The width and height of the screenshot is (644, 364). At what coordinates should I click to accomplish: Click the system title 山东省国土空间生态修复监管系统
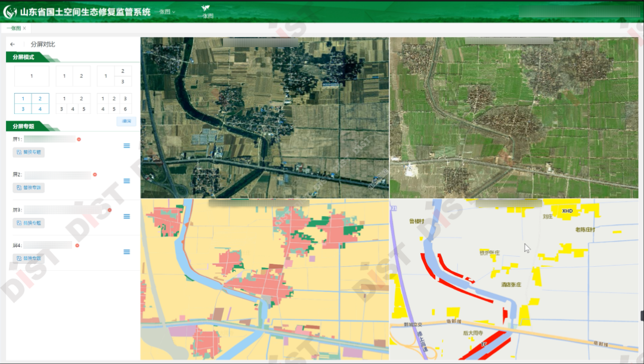[85, 12]
